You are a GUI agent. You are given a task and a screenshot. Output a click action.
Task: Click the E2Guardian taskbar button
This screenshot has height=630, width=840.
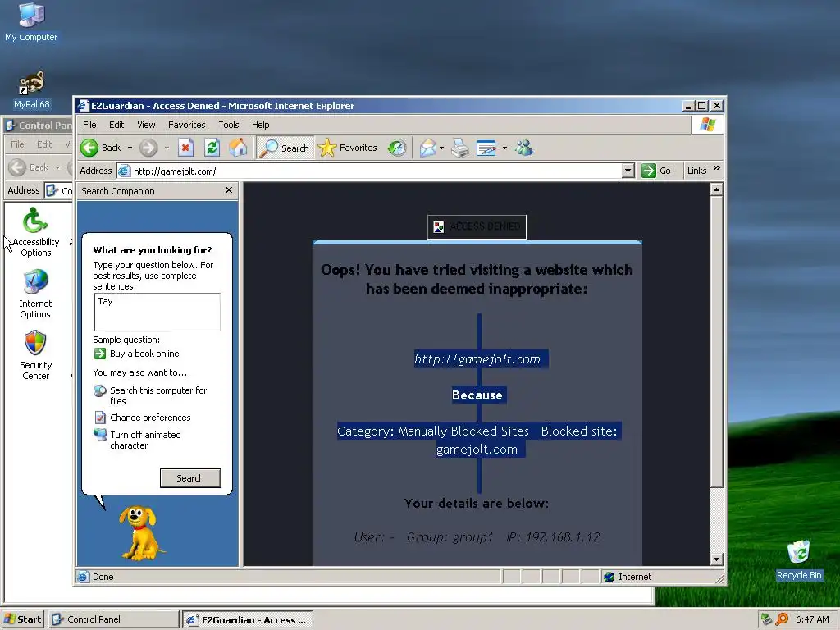(x=247, y=620)
